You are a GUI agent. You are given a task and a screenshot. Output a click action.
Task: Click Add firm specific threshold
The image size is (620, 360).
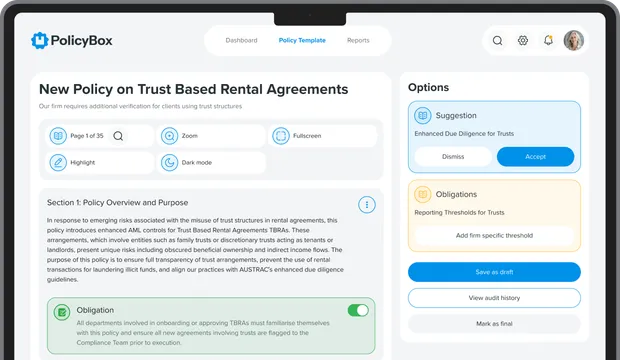[494, 235]
